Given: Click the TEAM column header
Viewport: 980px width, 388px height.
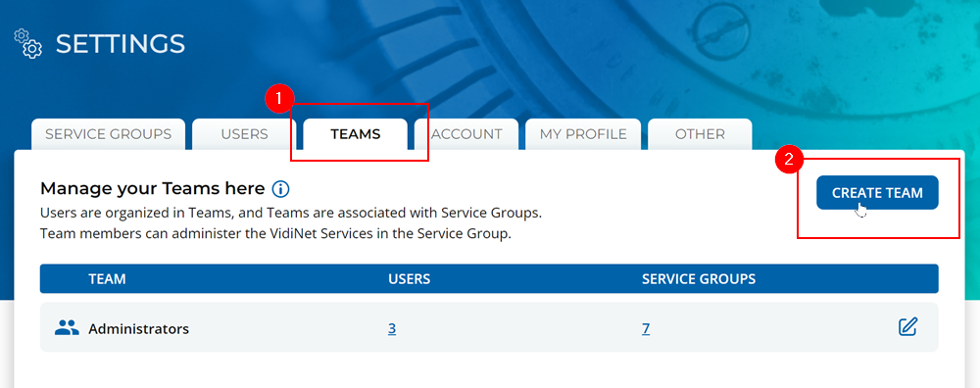Looking at the screenshot, I should click(107, 278).
